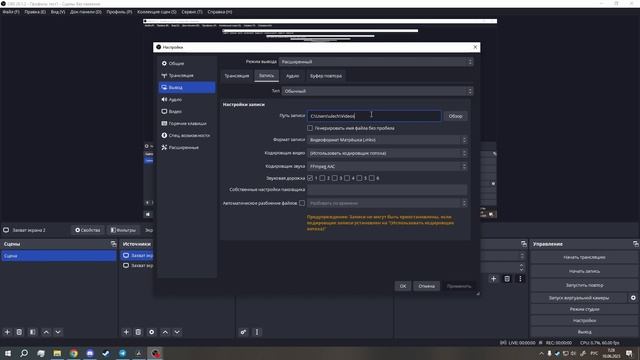The height and width of the screenshot is (360, 640).
Task: Open scene filters icon in Scenes toolbar
Action: [33, 332]
